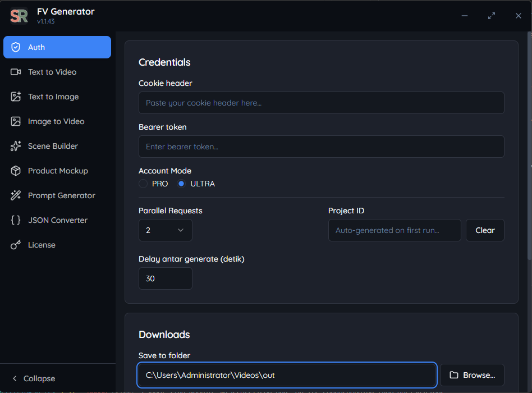The image size is (532, 393).
Task: Open the Text to Video section
Action: tap(57, 72)
